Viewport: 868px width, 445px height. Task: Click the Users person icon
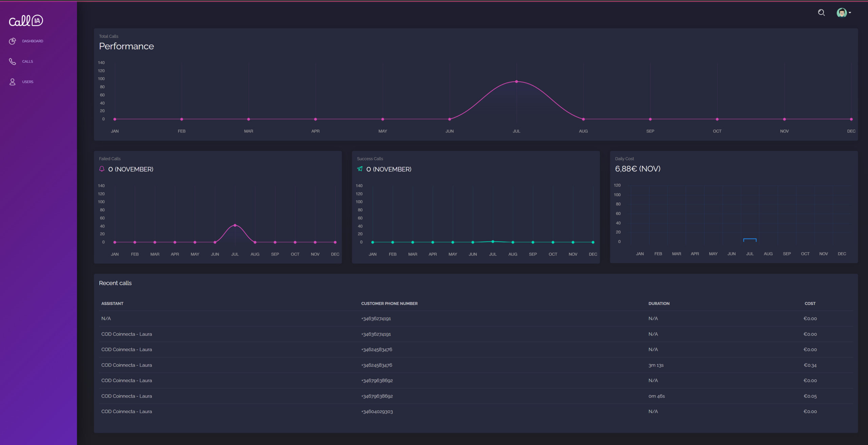pyautogui.click(x=13, y=82)
